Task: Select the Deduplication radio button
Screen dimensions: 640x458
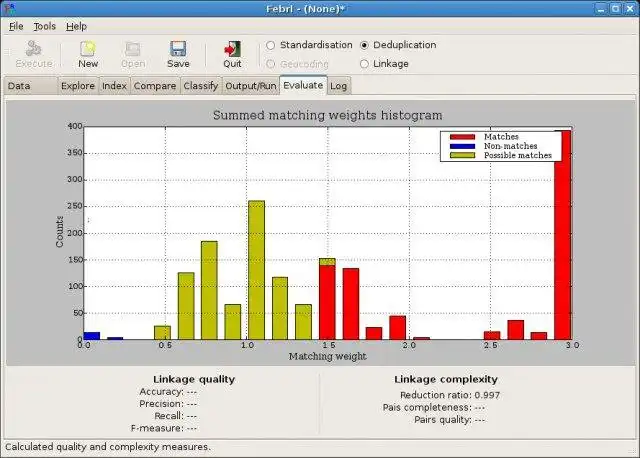Action: (364, 45)
